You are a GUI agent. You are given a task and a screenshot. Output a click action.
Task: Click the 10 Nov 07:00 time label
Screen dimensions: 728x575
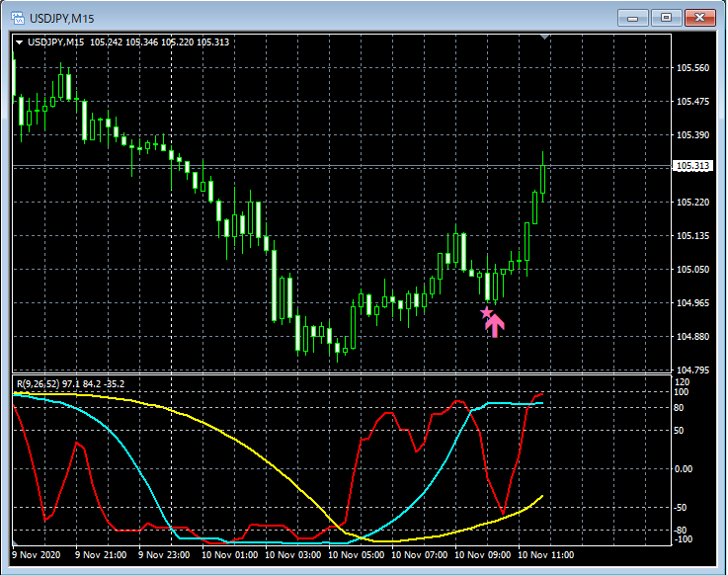[x=419, y=555]
